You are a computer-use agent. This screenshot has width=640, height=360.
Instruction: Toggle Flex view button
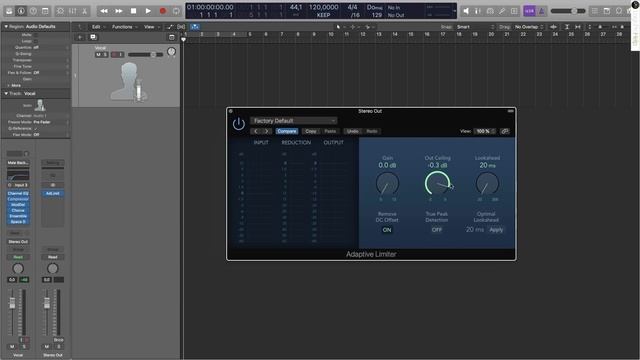coord(181,27)
